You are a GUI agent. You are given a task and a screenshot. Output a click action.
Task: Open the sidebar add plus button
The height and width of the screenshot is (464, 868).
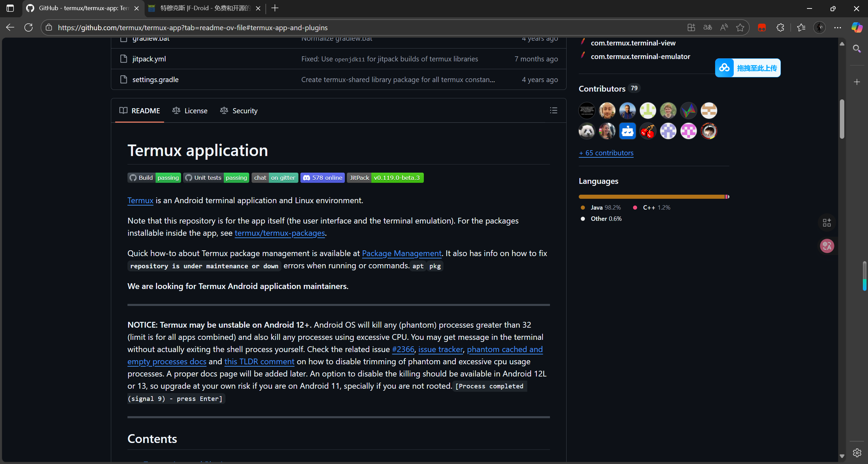pos(857,82)
